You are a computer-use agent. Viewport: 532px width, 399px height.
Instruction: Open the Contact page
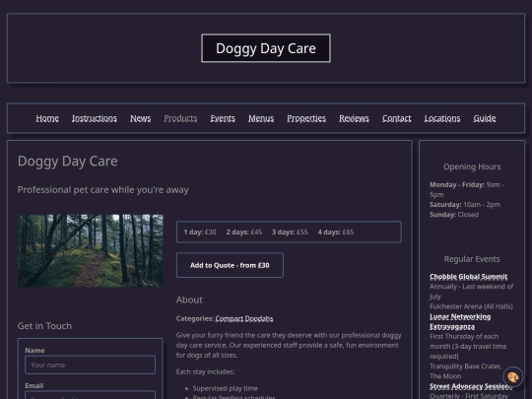[397, 118]
